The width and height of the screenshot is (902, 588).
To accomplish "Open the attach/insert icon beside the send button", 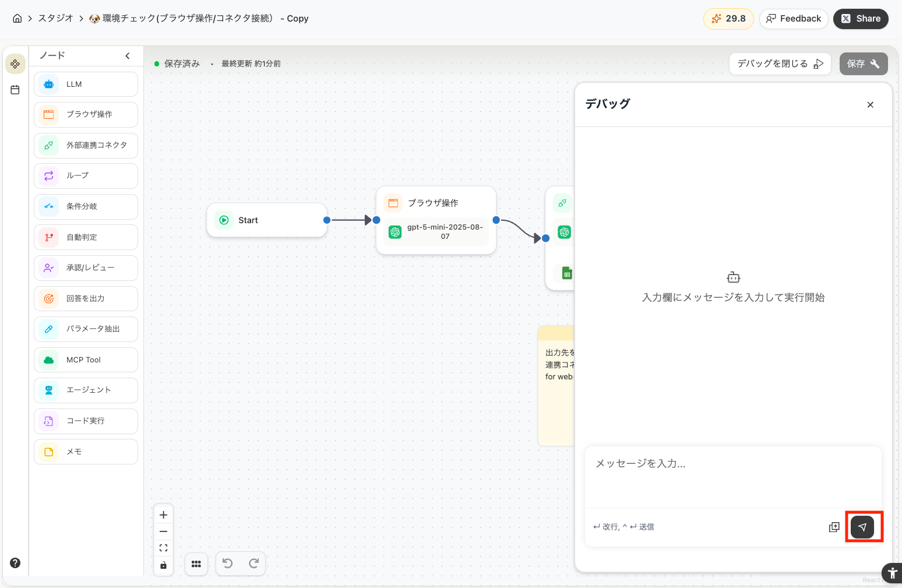I will tap(834, 526).
